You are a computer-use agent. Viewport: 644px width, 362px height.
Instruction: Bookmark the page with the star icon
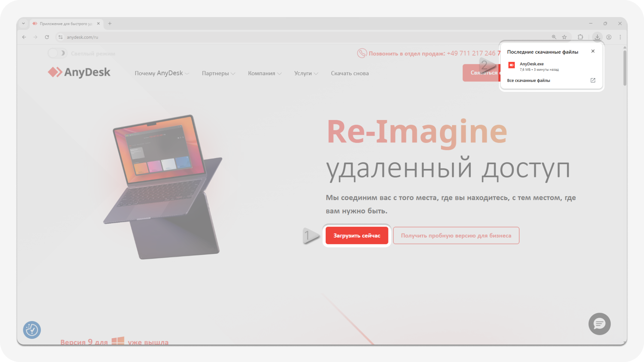565,37
